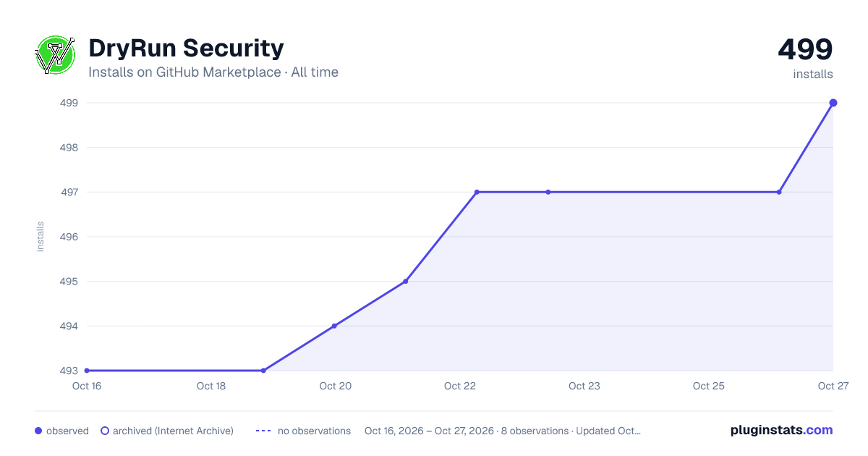Click the 495 y-axis label

[68, 281]
